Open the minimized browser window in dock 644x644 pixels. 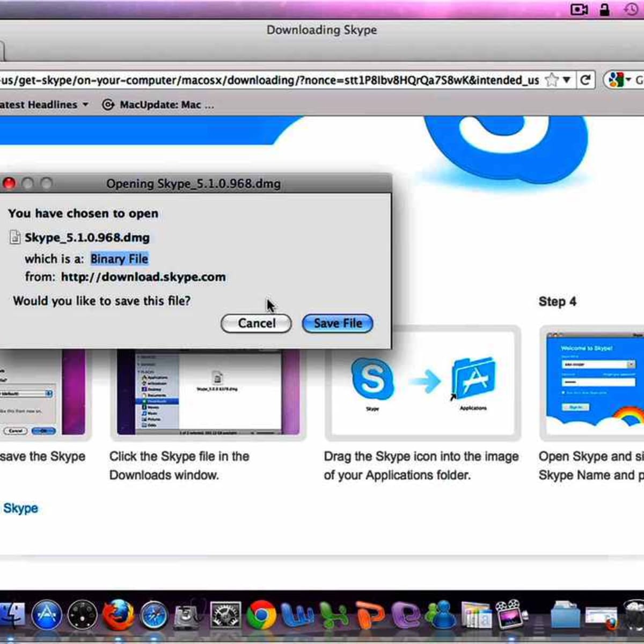602,617
